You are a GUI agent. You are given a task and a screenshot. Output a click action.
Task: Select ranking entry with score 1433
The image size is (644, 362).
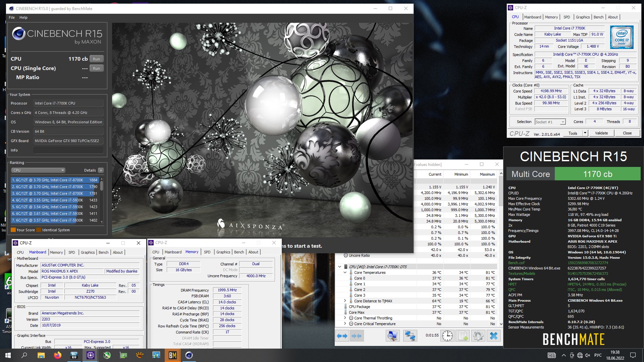(55, 200)
